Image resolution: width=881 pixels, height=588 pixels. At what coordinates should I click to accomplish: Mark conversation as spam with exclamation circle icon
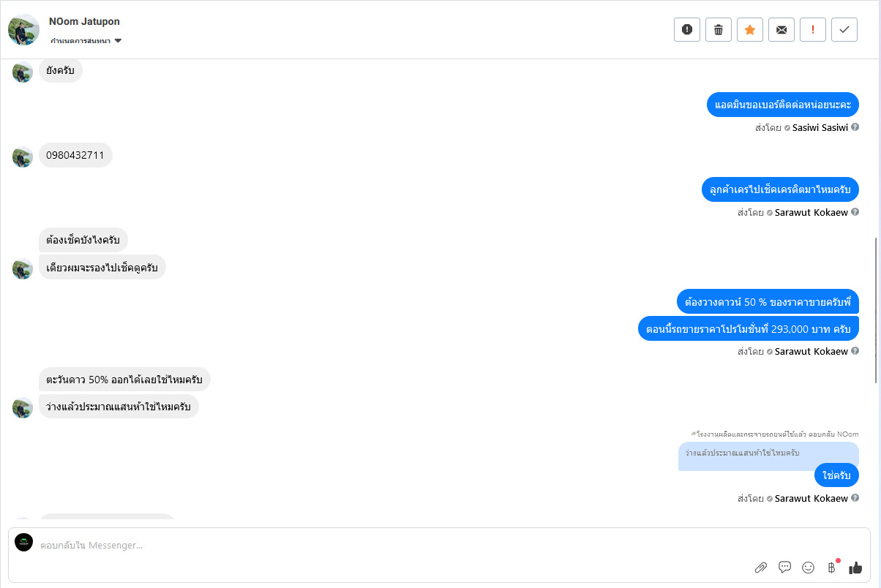687,30
